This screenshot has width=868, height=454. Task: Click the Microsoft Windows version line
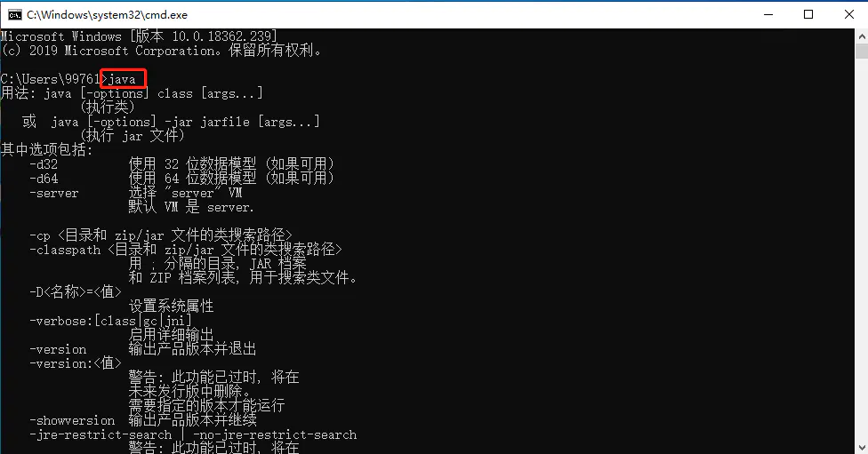[x=139, y=36]
